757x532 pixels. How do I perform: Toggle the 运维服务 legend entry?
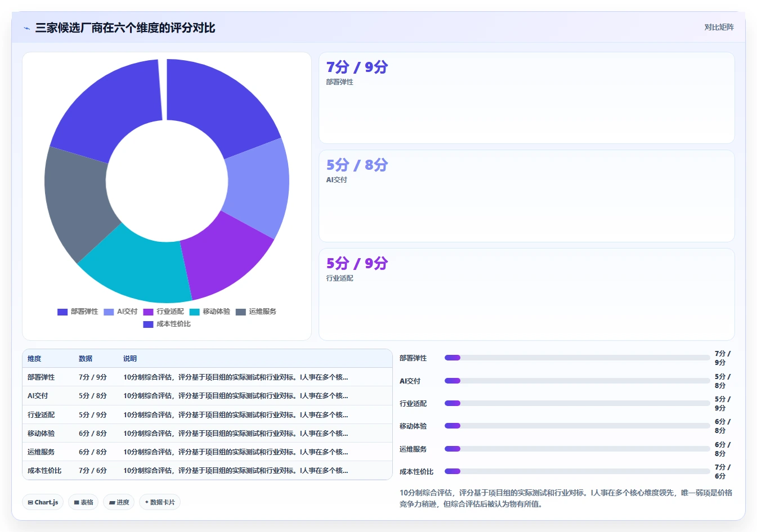pos(256,312)
